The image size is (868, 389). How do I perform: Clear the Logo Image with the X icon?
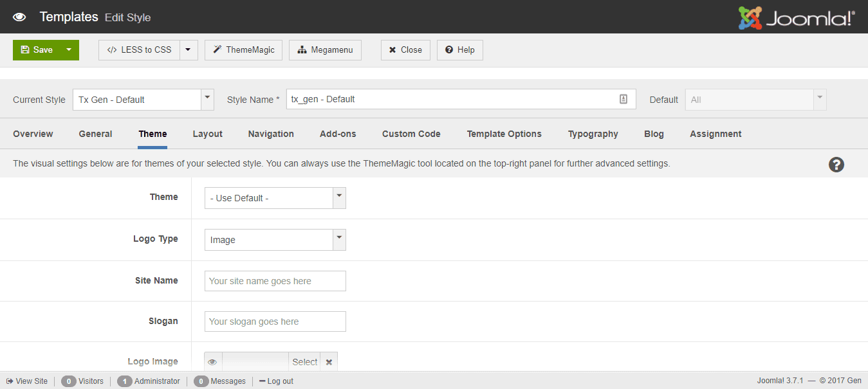[329, 361]
